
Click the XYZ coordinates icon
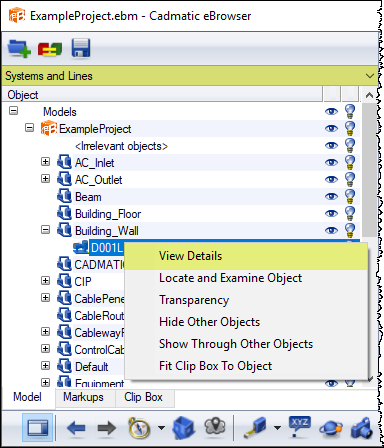click(299, 426)
